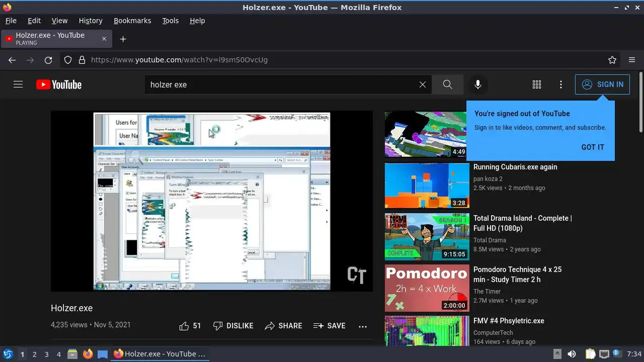Open the clipboard tray icon
The height and width of the screenshot is (362, 644).
pyautogui.click(x=590, y=354)
